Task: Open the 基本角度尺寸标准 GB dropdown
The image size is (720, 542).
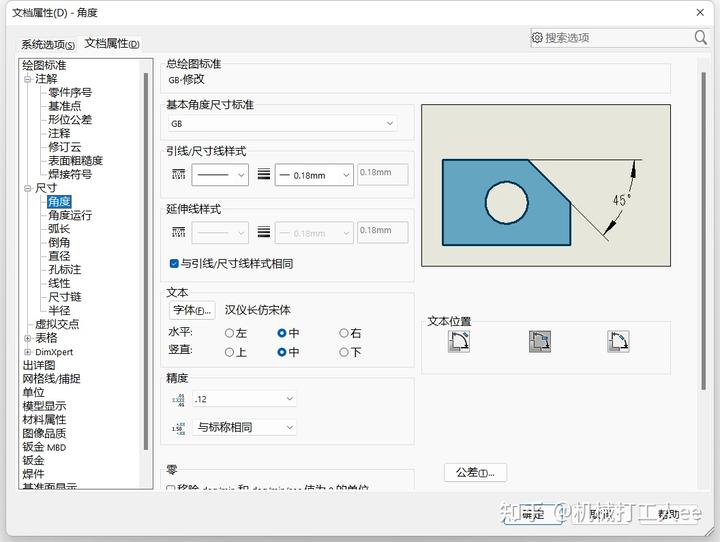Action: tap(282, 124)
